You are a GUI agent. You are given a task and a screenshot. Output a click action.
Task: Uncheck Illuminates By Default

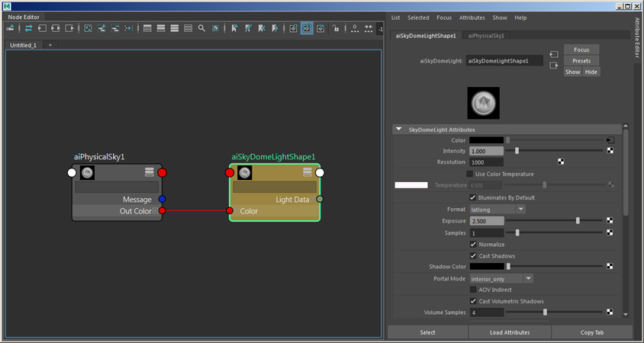(x=473, y=197)
